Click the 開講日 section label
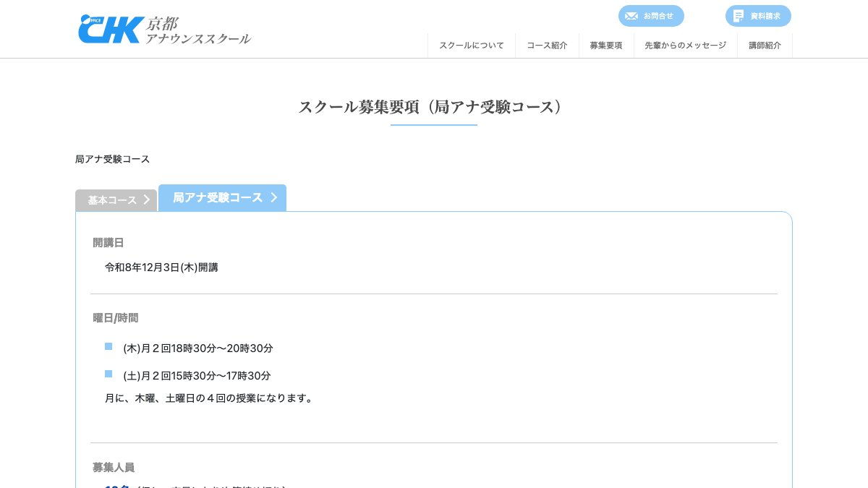The image size is (868, 488). coord(109,242)
